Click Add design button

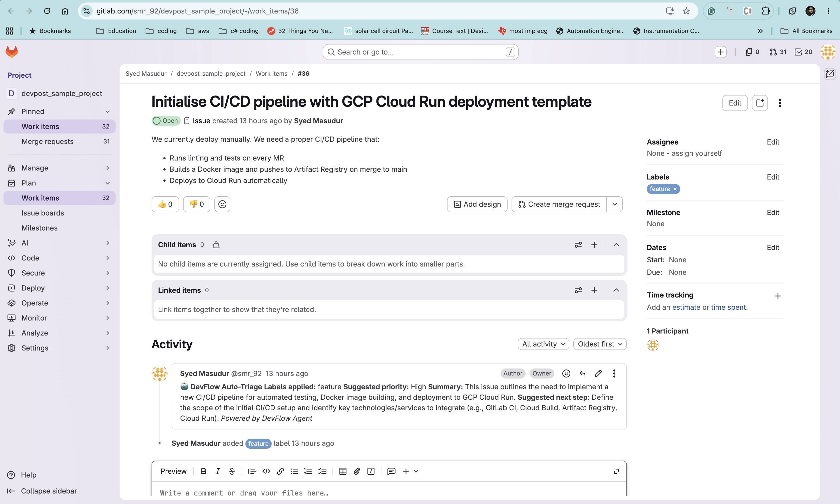(x=477, y=204)
